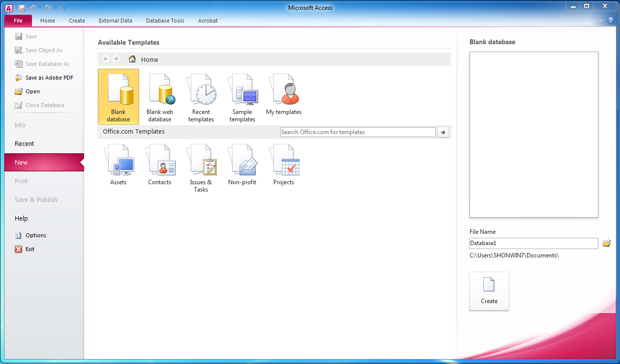Click the File Name text field
620x364 pixels.
tap(533, 243)
